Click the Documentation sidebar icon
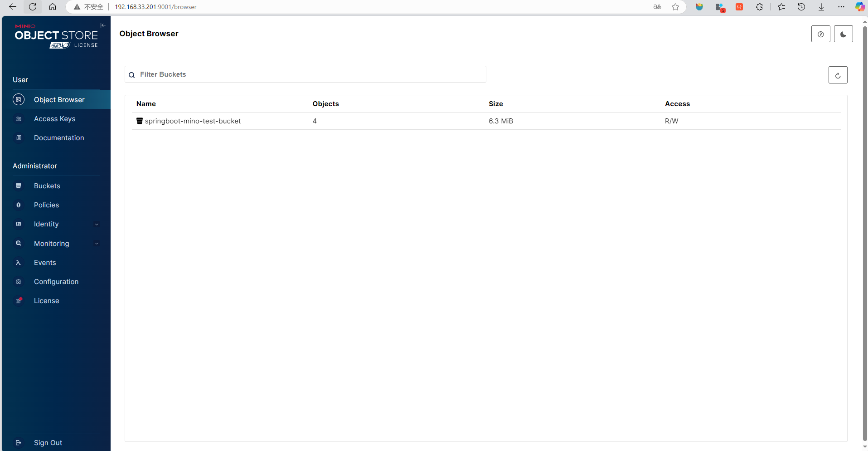 point(19,138)
